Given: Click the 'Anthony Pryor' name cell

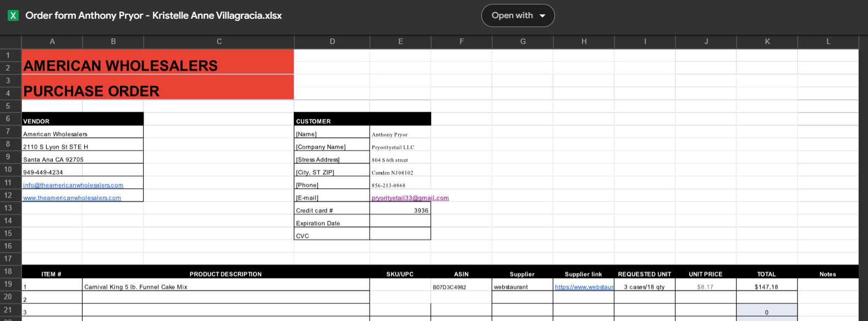Looking at the screenshot, I should point(400,132).
